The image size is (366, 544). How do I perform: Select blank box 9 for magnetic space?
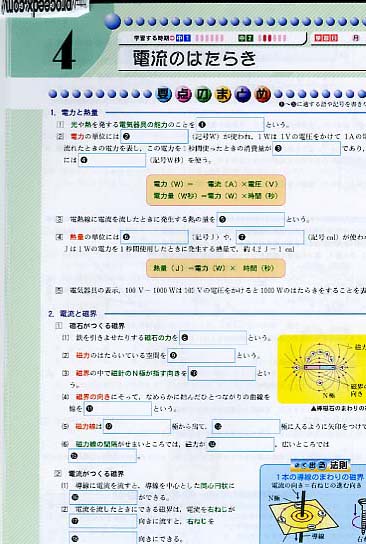[201, 356]
